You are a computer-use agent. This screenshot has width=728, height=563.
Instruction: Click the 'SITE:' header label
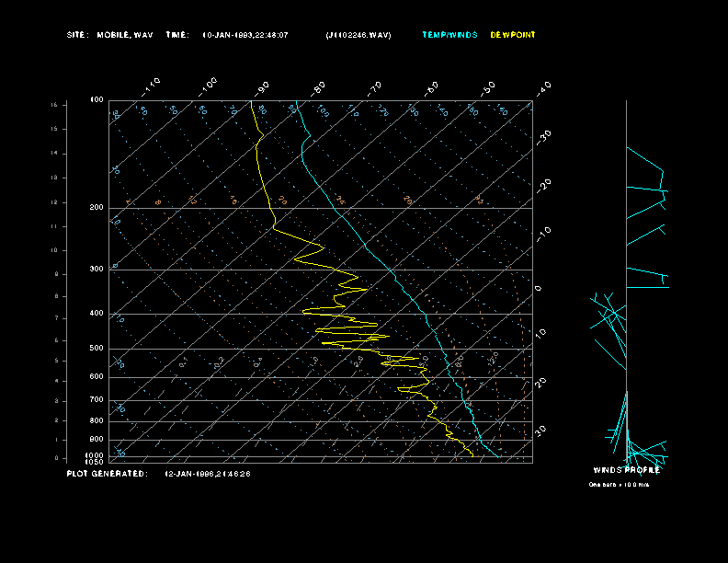[77, 35]
